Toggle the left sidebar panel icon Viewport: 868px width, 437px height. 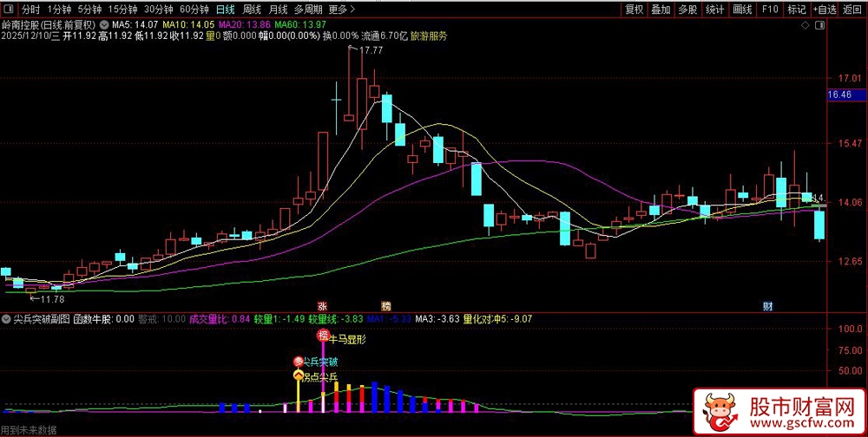pos(9,10)
